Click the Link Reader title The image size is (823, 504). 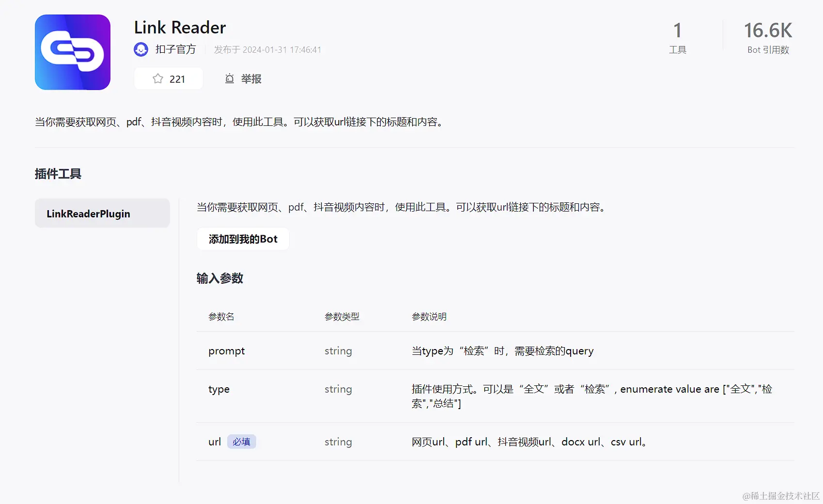point(180,28)
